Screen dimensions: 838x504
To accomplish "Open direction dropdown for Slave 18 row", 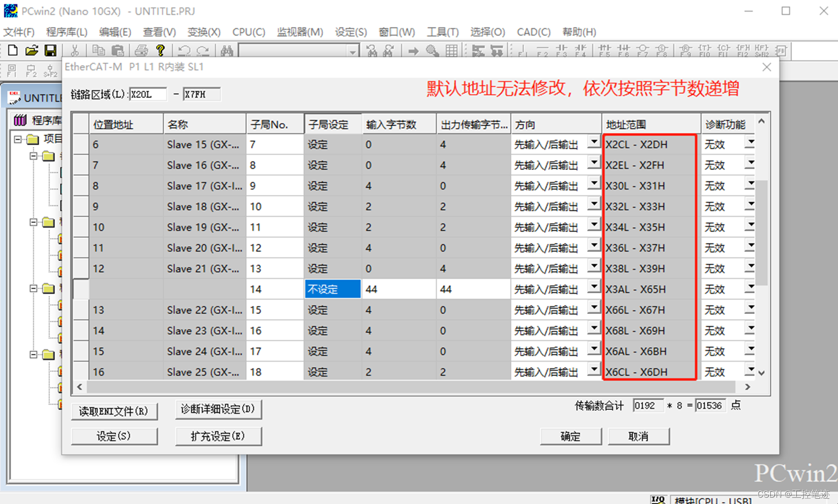I will (x=594, y=205).
